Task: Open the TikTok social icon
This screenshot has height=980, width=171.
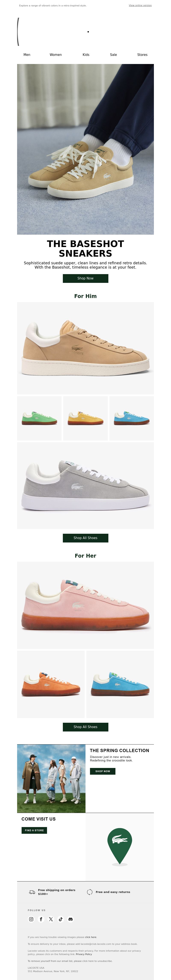Action: point(60,919)
